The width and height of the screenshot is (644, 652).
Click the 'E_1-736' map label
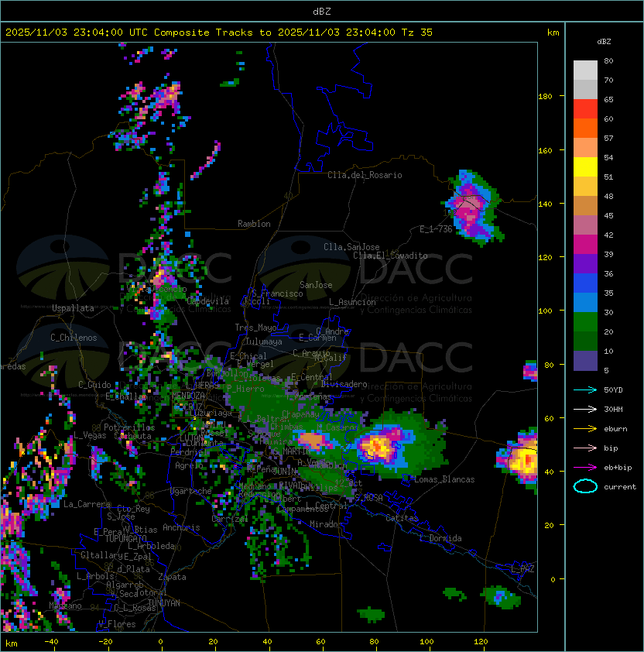tap(436, 229)
